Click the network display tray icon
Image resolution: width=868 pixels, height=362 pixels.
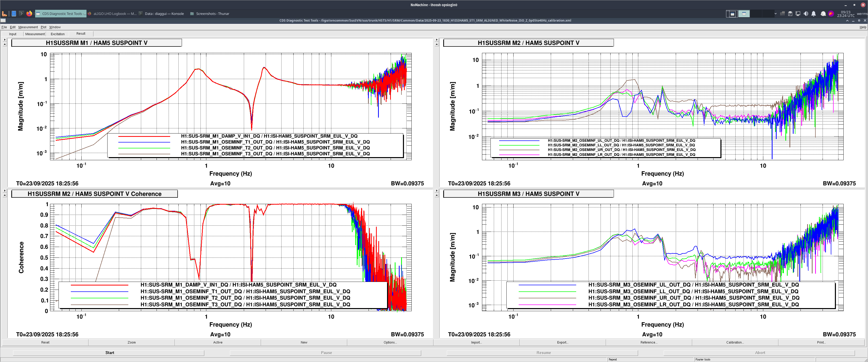798,14
